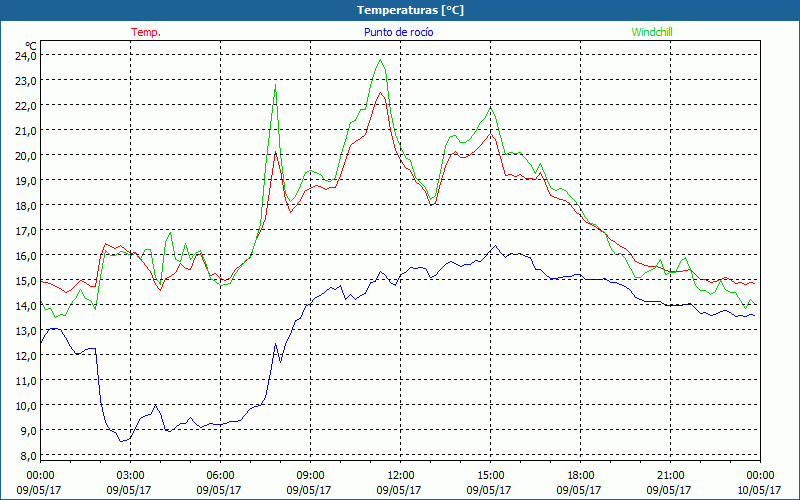Viewport: 800px width, 500px height.
Task: Click the '09/05/17' date under 06:00
Action: (x=219, y=490)
